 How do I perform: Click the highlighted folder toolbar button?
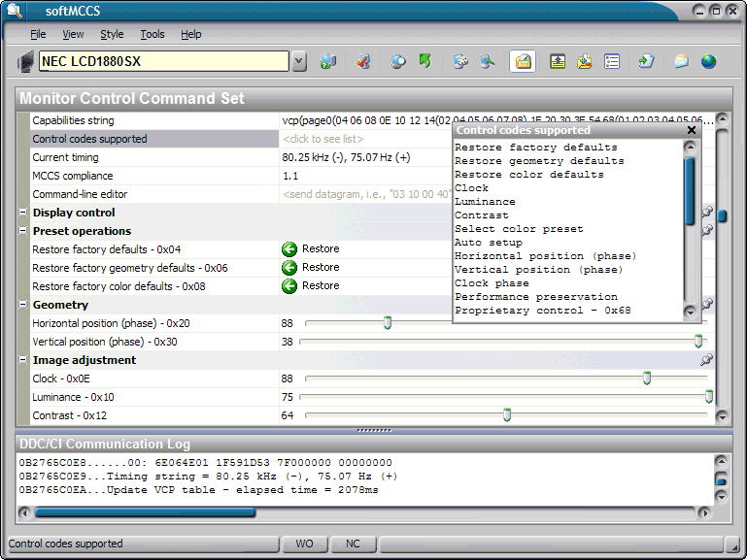pyautogui.click(x=523, y=61)
